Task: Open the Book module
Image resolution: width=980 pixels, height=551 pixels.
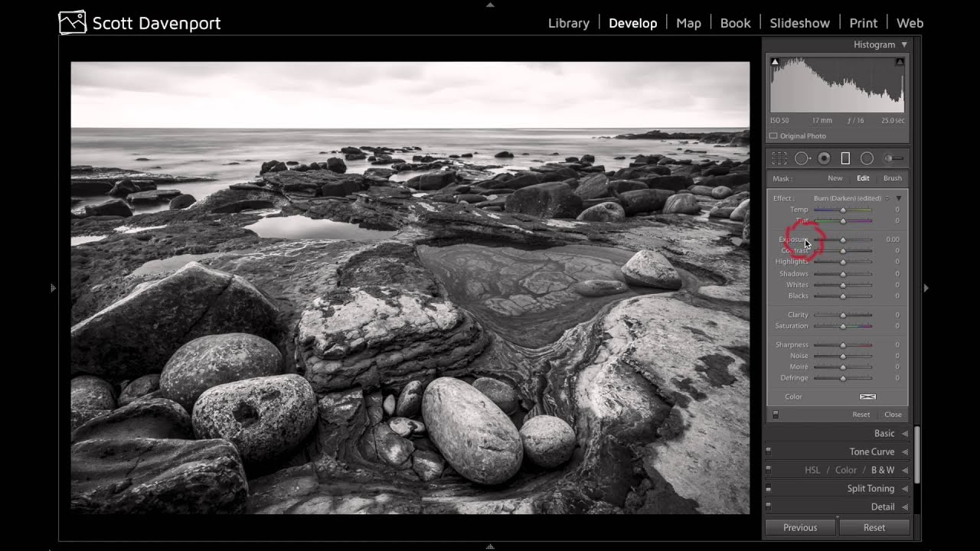Action: coord(735,23)
